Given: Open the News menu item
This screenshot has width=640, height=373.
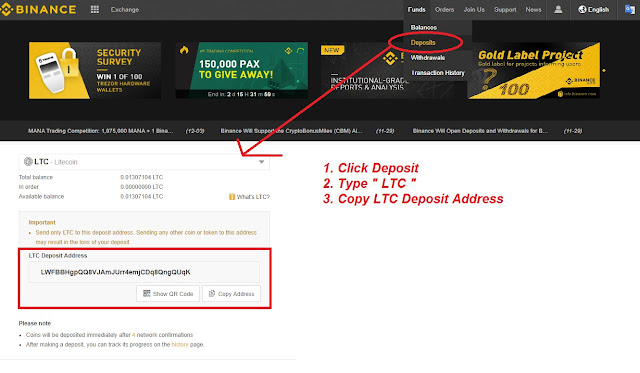Looking at the screenshot, I should (x=533, y=9).
